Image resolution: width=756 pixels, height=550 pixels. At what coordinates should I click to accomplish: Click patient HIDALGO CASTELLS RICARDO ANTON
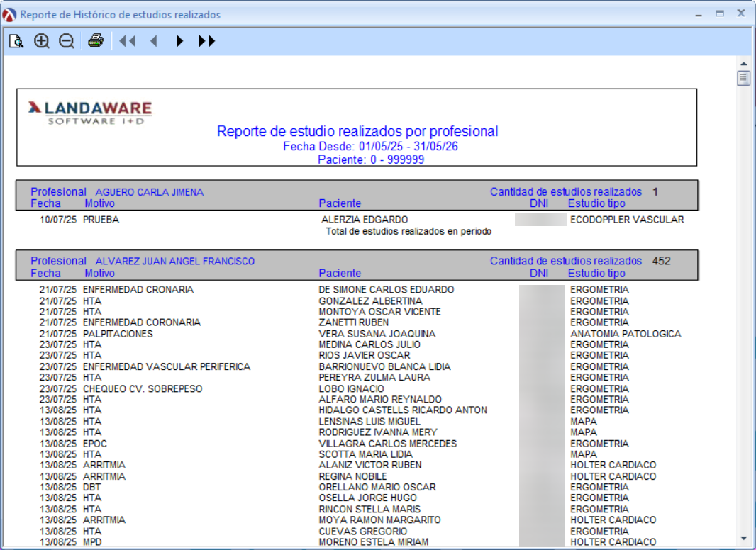(403, 410)
